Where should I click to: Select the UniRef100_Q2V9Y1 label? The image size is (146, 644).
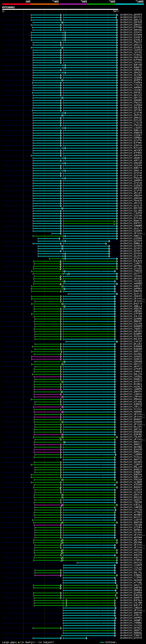click(x=131, y=249)
